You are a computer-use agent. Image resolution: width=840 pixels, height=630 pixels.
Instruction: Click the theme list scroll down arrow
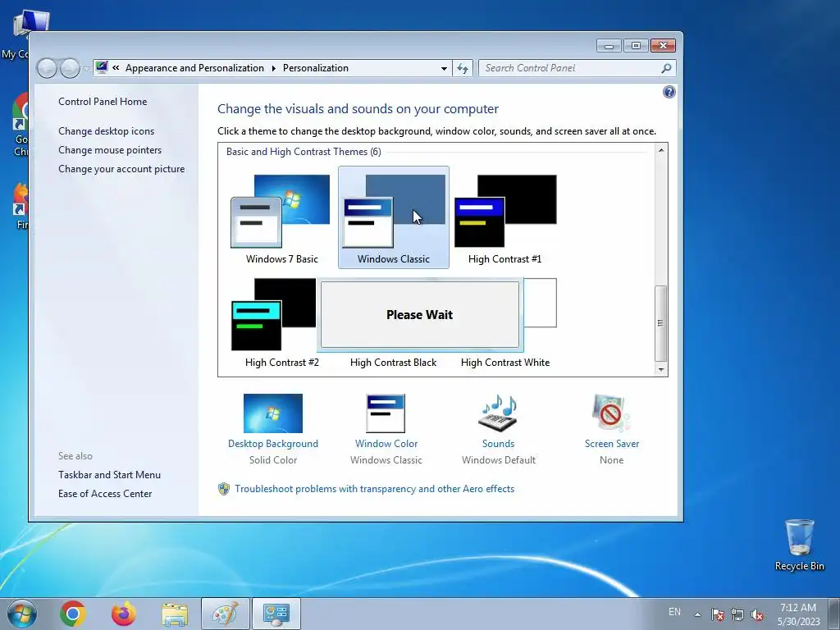[661, 370]
